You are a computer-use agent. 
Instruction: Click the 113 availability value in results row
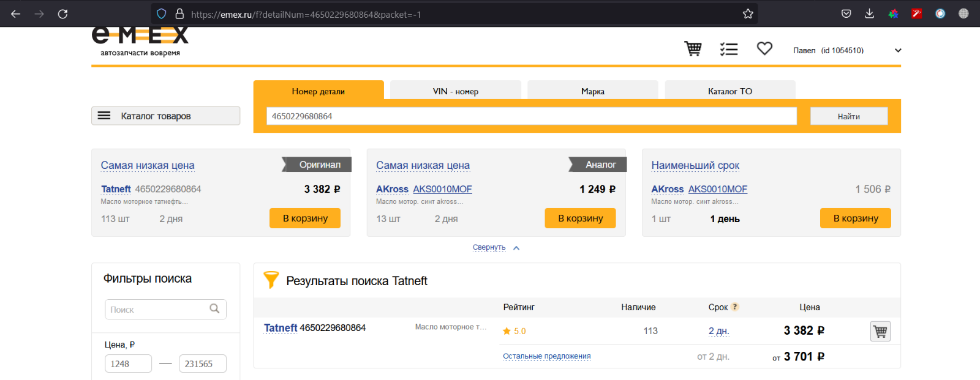click(650, 331)
